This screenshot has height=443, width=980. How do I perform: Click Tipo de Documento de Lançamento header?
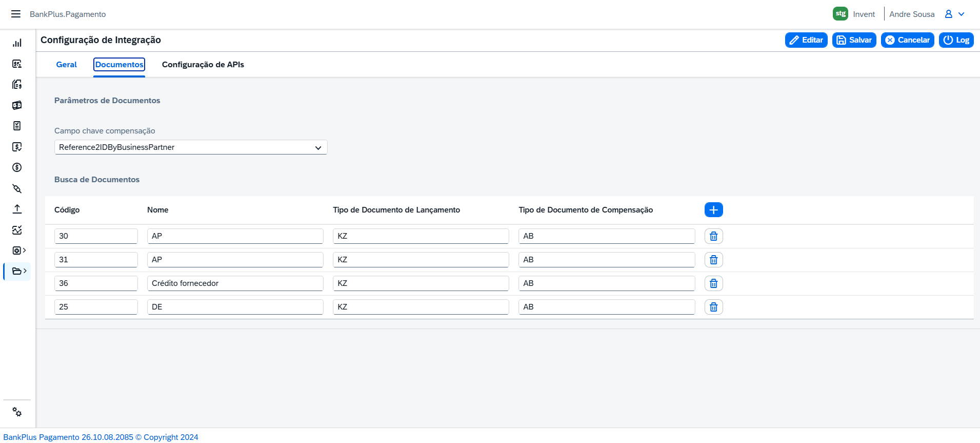click(x=396, y=210)
